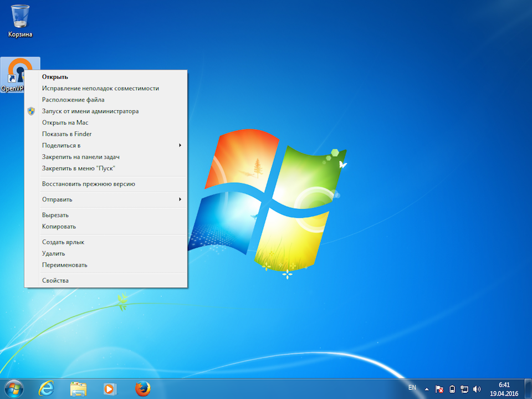Click Восстановить прежнюю версию
The height and width of the screenshot is (399, 532).
pyautogui.click(x=106, y=184)
